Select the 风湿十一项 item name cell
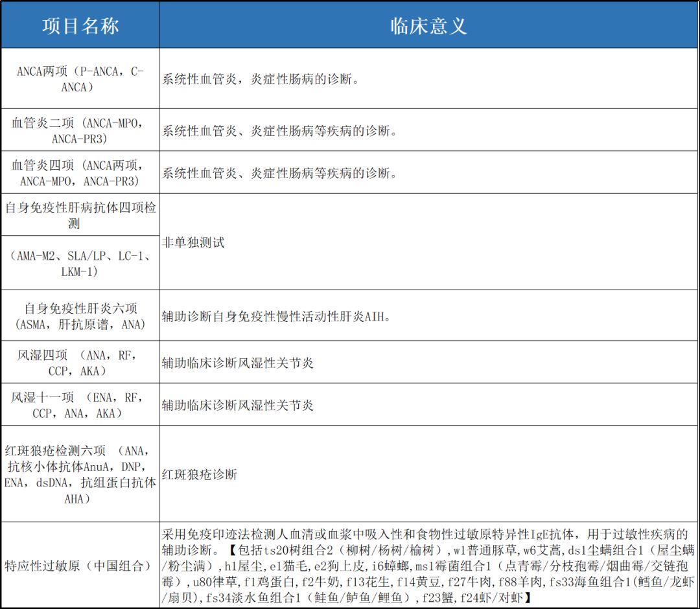Image resolution: width=700 pixels, height=609 pixels. 80,405
